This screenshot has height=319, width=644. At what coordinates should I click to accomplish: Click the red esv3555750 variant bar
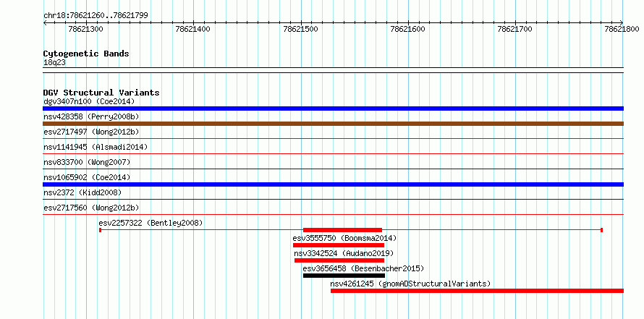(x=339, y=245)
